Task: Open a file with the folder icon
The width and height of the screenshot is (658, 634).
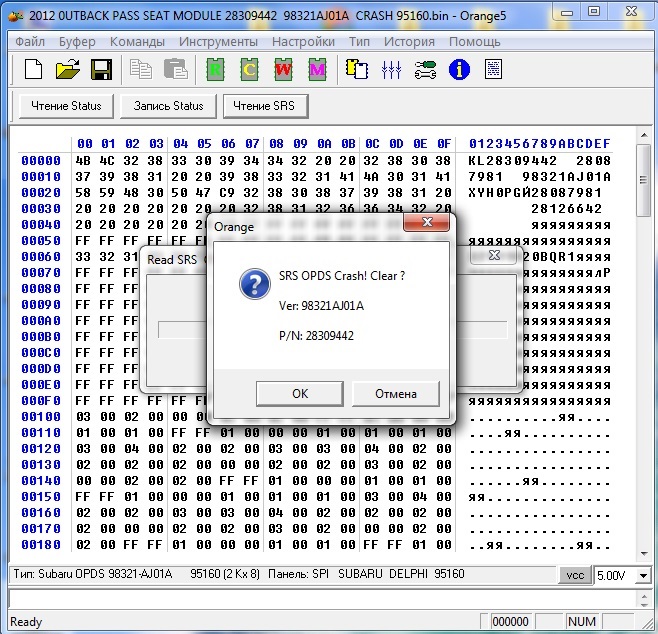Action: coord(67,69)
